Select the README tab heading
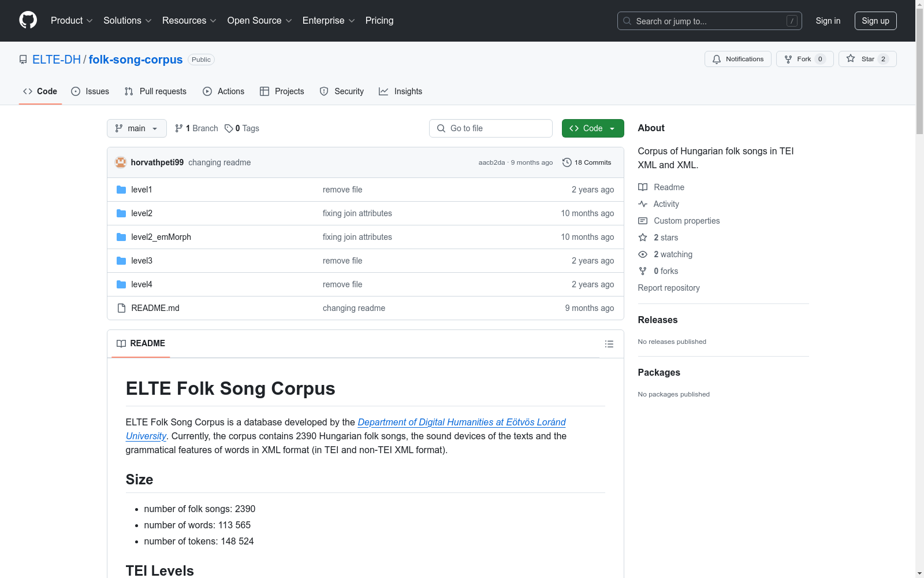Image resolution: width=924 pixels, height=578 pixels. tap(141, 343)
